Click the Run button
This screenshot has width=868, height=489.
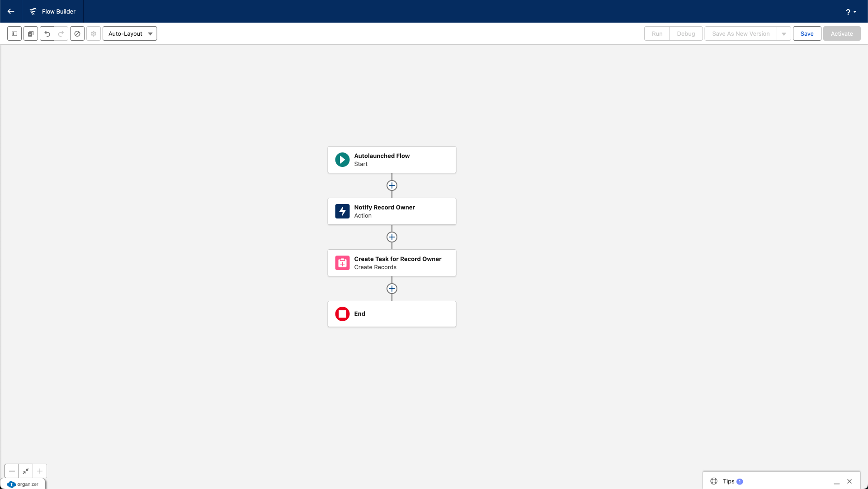click(657, 33)
